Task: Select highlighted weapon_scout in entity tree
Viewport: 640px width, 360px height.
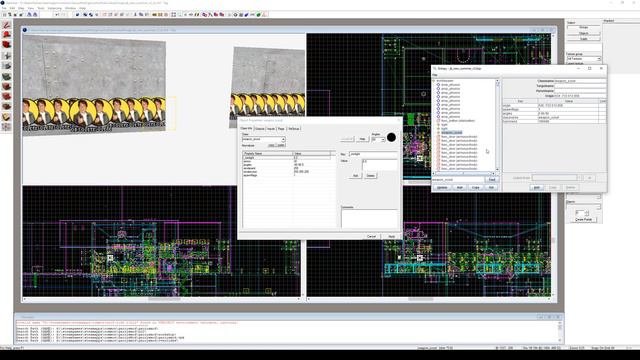Action: click(451, 133)
